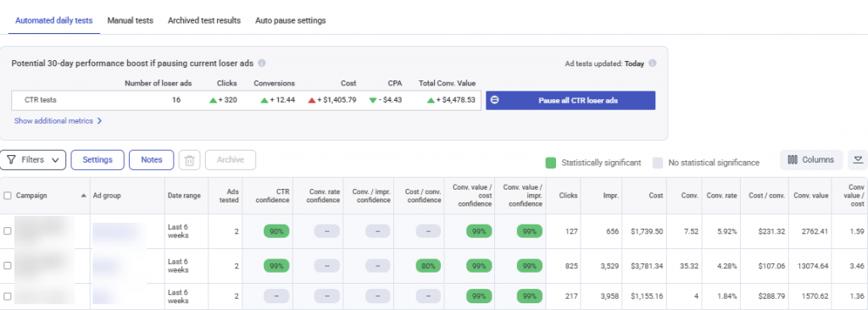Click the 3,958 impressions cell
The height and width of the screenshot is (310, 868).
pos(609,296)
